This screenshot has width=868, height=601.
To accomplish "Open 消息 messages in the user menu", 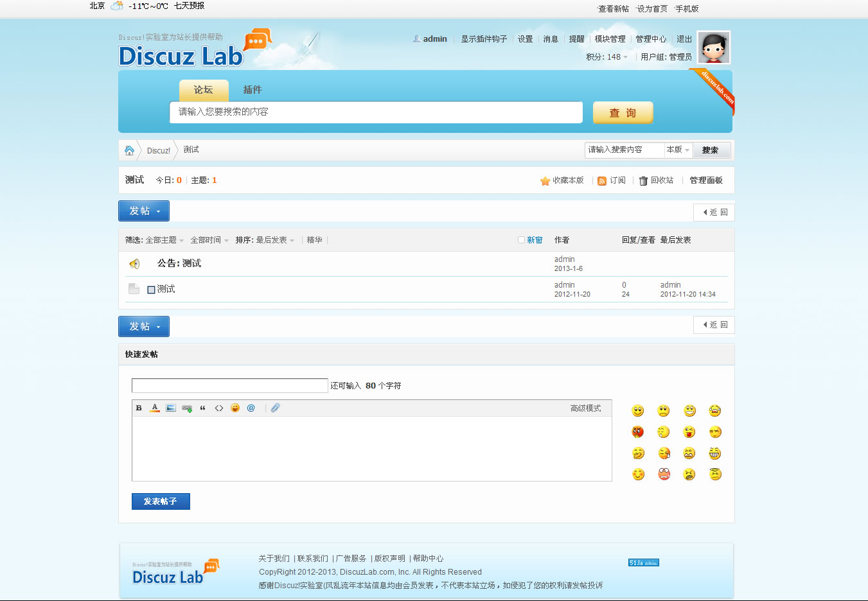I will coord(551,39).
